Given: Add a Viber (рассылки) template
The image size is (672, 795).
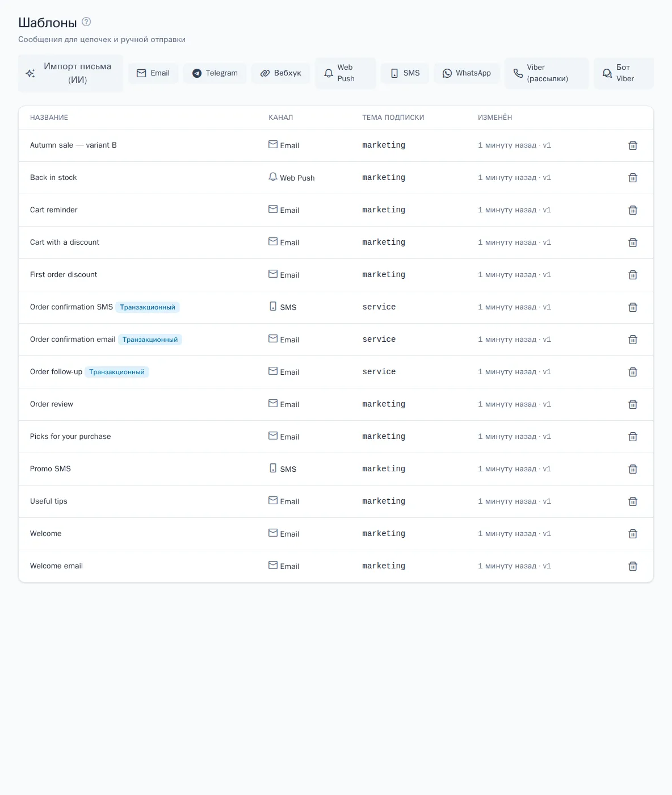Looking at the screenshot, I should (547, 73).
